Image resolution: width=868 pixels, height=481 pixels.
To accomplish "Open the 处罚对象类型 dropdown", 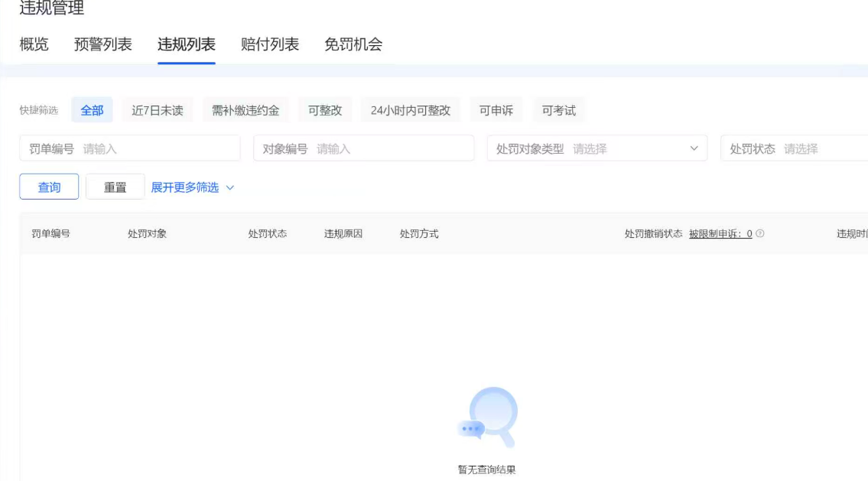I will coord(597,148).
